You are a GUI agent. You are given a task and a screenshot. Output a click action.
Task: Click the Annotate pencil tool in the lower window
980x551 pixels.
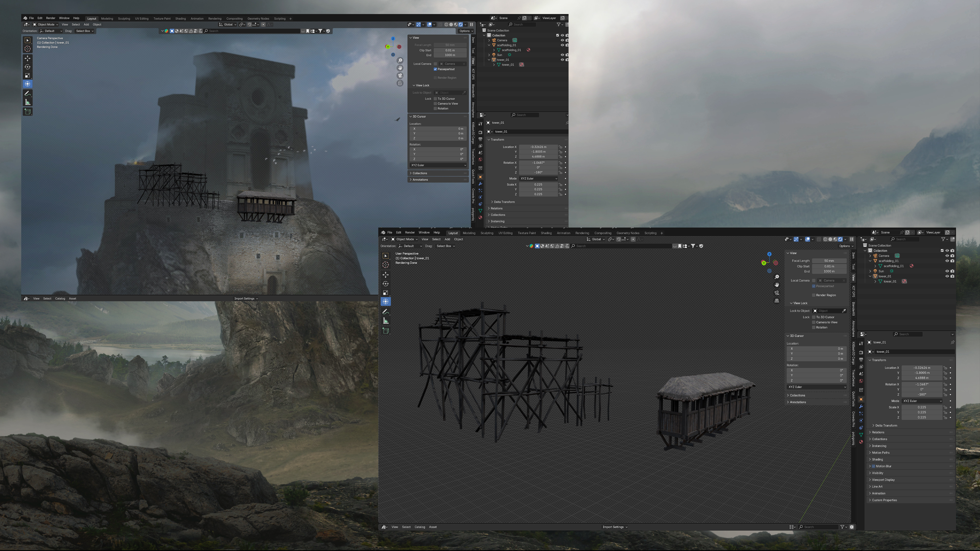coord(386,311)
